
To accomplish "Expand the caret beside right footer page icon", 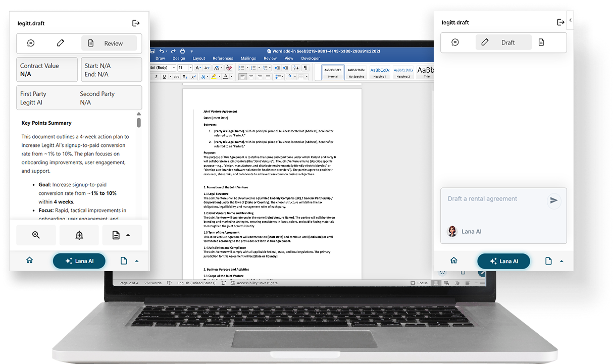I will [x=561, y=261].
